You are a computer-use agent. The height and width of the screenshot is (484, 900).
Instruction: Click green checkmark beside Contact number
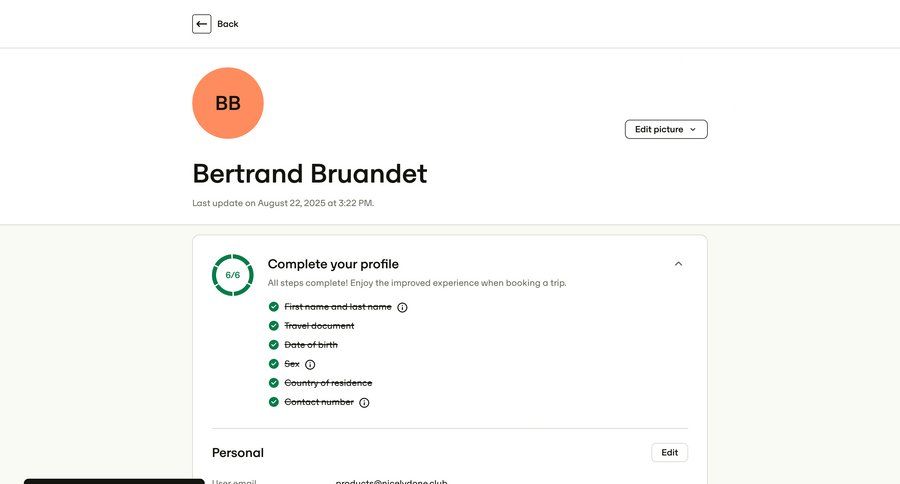(274, 402)
